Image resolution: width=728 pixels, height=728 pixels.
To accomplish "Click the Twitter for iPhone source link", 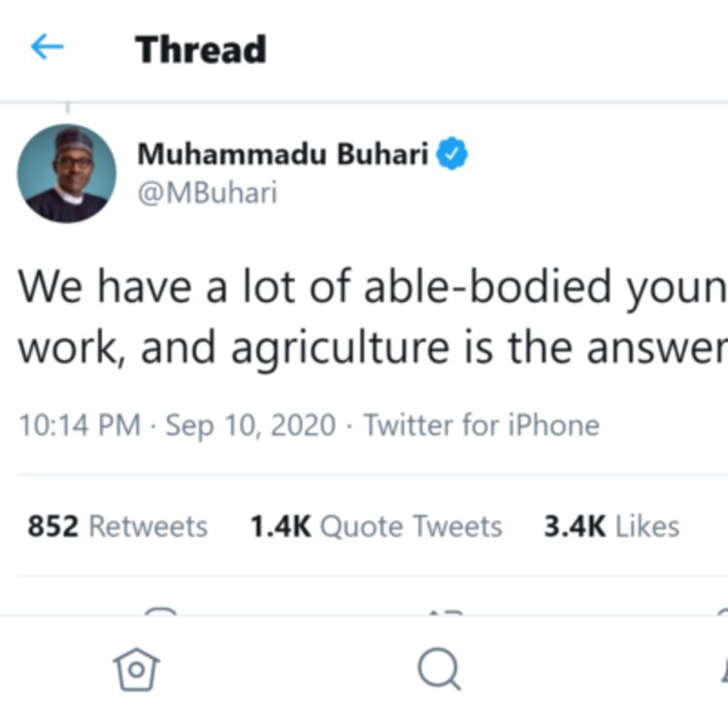I will (x=481, y=425).
